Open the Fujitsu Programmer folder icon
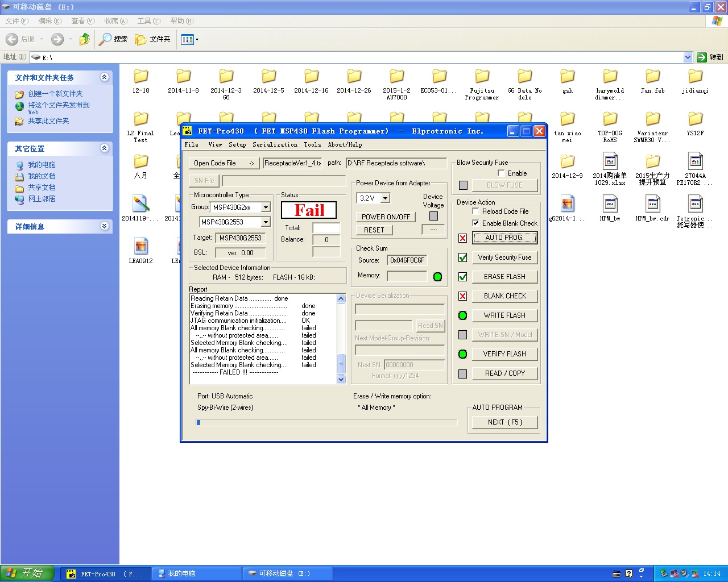Viewport: 728px width, 582px height. (x=482, y=77)
